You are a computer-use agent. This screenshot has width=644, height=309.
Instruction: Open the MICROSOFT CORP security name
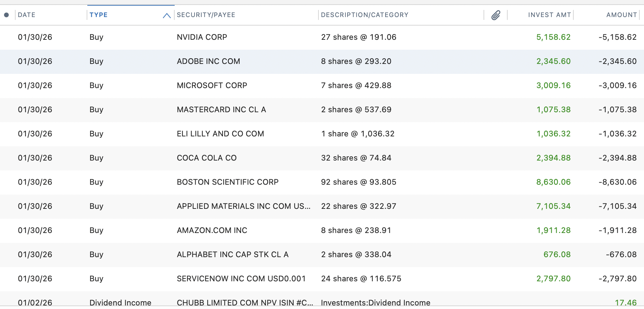click(212, 86)
